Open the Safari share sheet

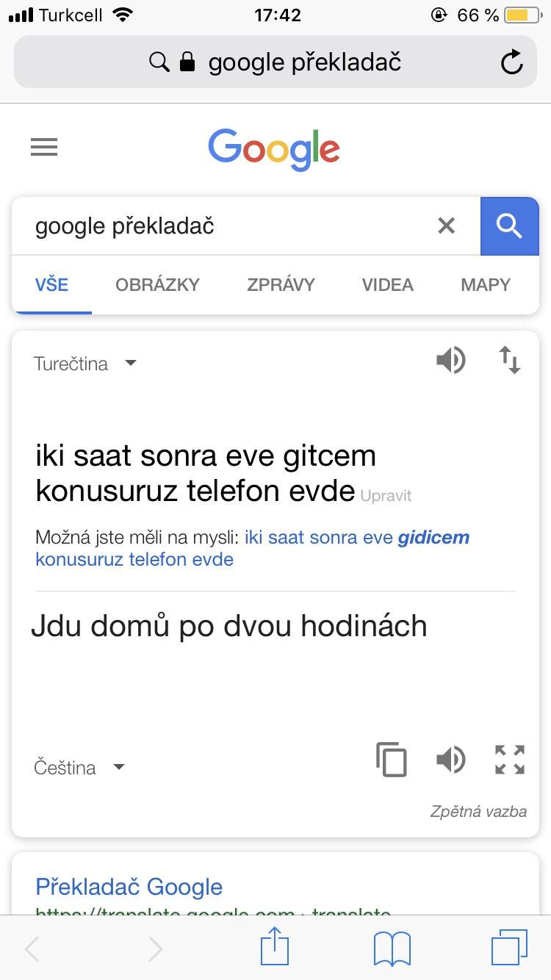275,947
